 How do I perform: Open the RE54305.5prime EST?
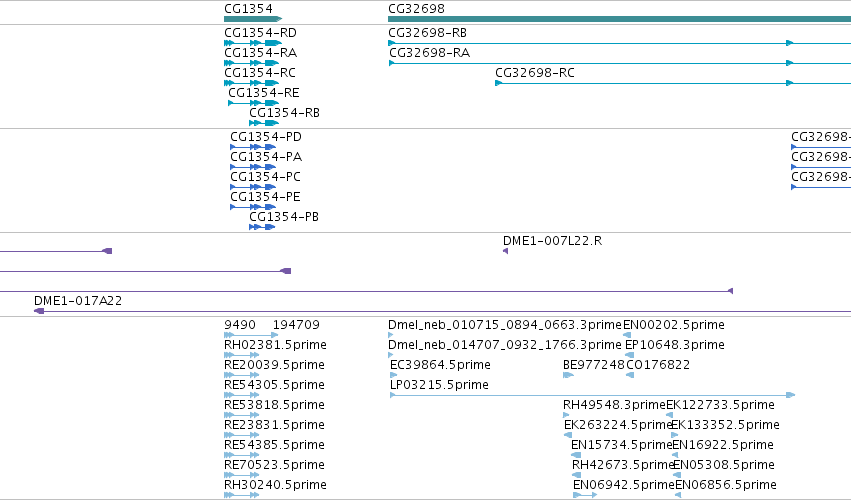coord(274,385)
